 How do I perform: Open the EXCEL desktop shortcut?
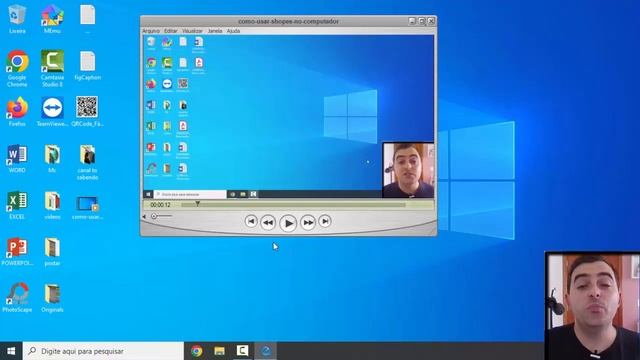pos(17,205)
